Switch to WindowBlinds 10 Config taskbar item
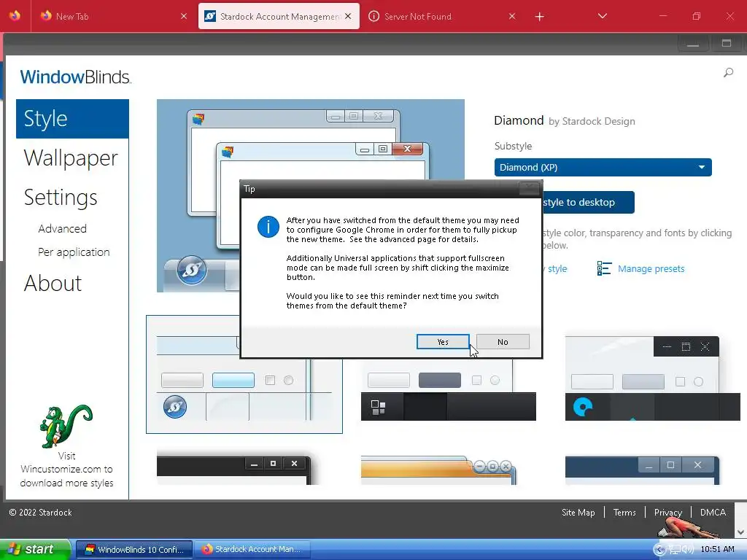 [x=134, y=550]
